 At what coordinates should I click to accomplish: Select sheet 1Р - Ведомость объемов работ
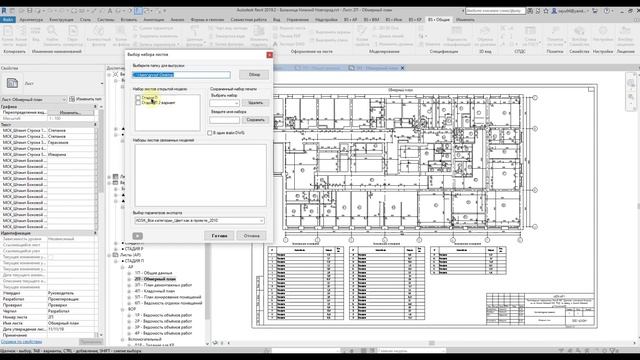(163, 316)
